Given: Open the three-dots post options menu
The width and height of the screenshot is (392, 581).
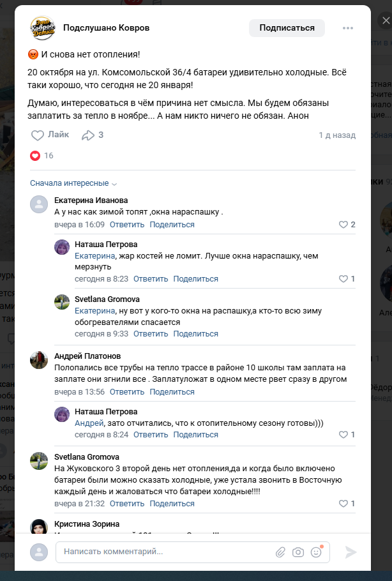Looking at the screenshot, I should click(x=348, y=28).
